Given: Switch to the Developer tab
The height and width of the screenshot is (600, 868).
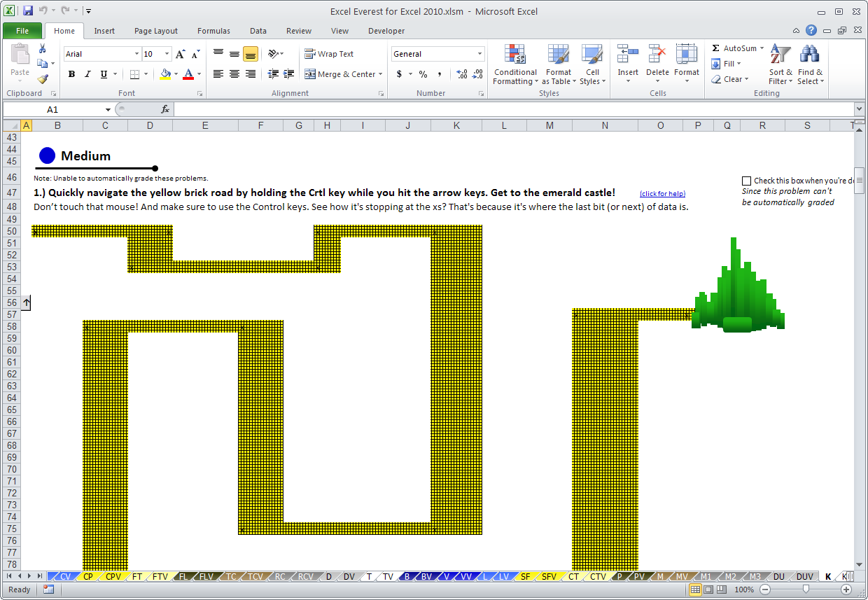Looking at the screenshot, I should click(386, 31).
